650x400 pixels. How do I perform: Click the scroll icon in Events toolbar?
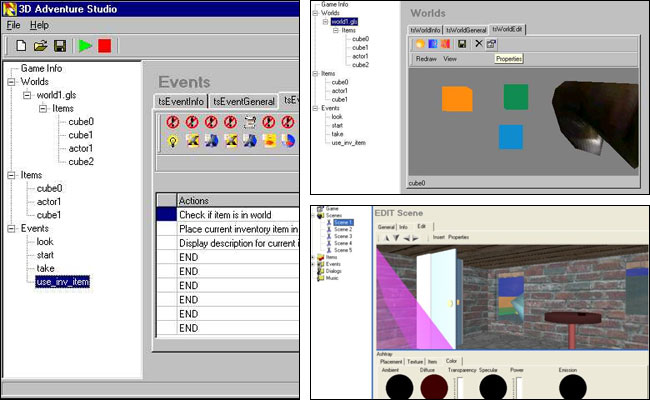coord(249,123)
